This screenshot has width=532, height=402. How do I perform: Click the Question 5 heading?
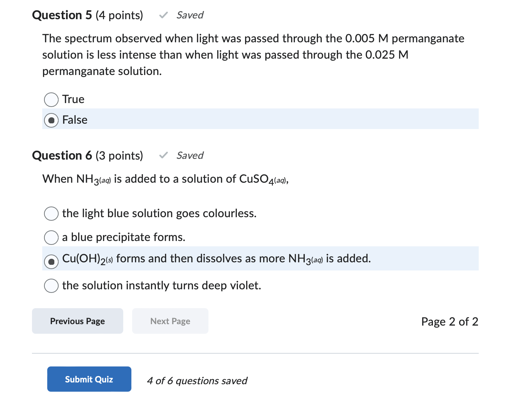[62, 15]
